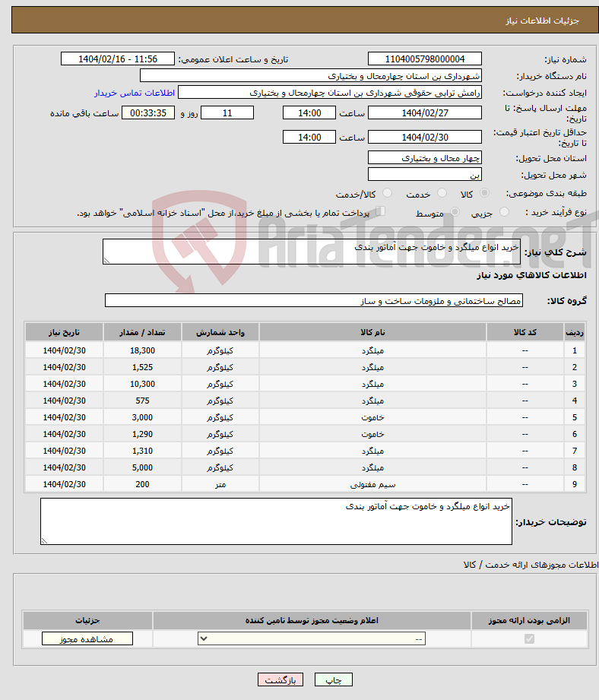Screen dimensions: 599x700
Task: Click the میلگرد name in row 8
Action: pos(372,468)
